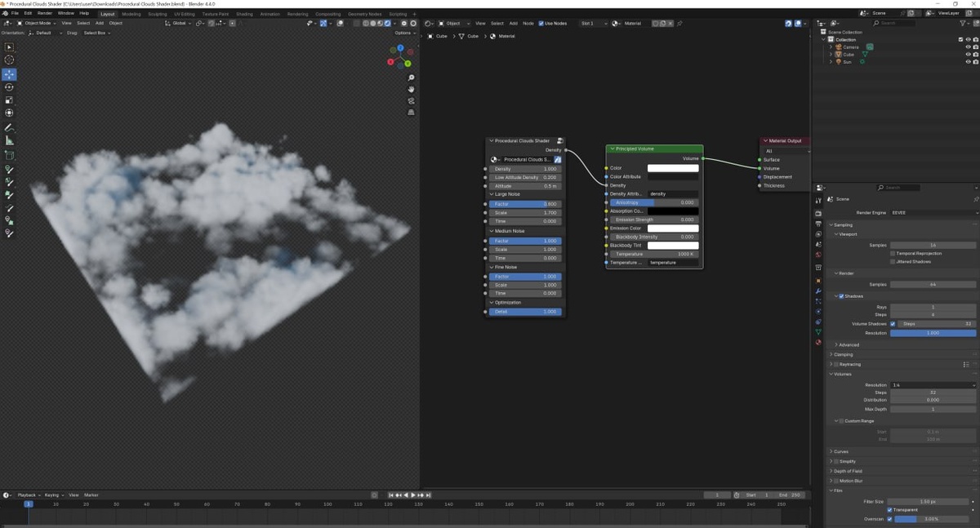Screen dimensions: 980x528
Task: Open the Volumes Resolution 1:4 dropdown
Action: (933, 384)
